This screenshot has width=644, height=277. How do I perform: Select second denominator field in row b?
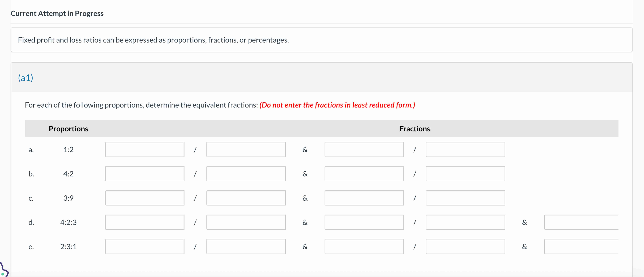[465, 174]
